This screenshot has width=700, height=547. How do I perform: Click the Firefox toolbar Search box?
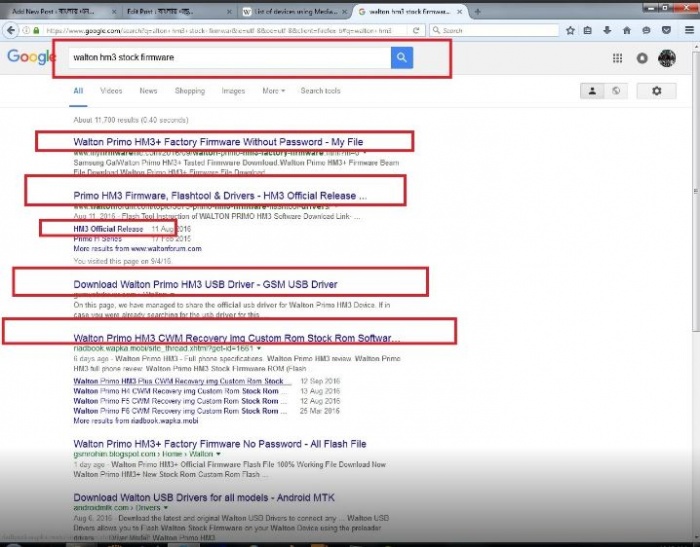tap(494, 30)
